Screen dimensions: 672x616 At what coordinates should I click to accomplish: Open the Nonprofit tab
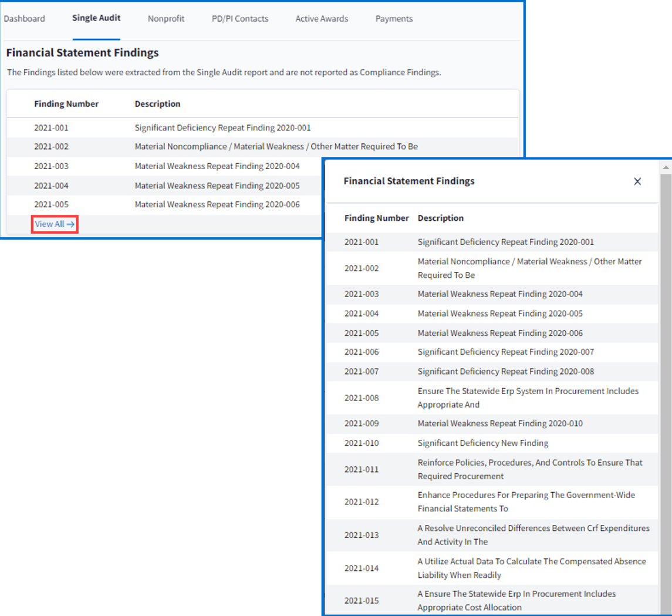click(x=166, y=19)
